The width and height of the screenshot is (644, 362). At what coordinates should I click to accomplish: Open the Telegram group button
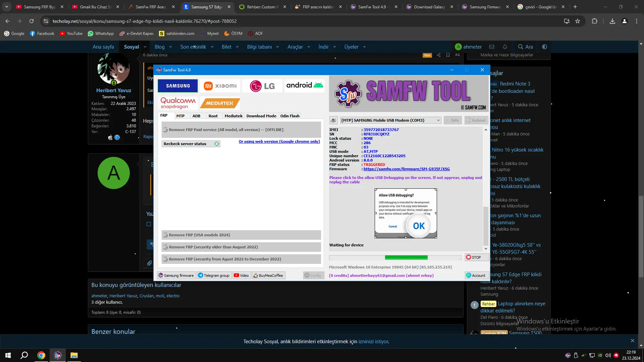214,276
